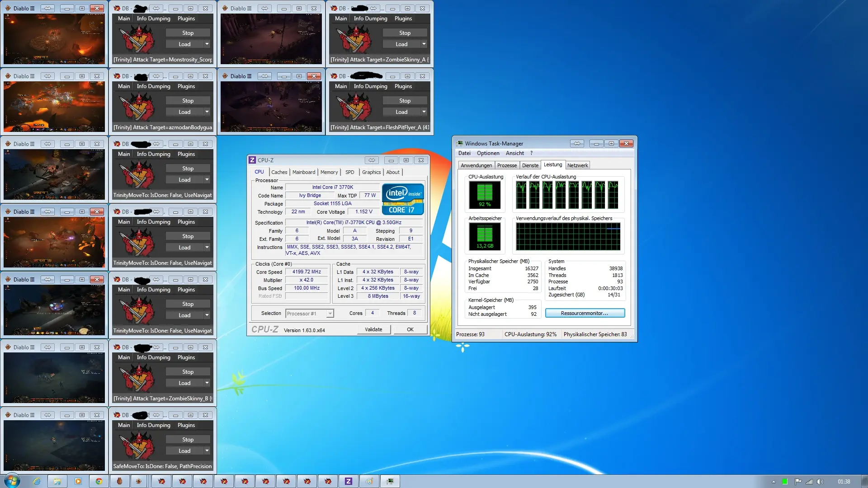Switch to Anwendungen tab in Task-Manager
868x488 pixels.
coord(476,165)
